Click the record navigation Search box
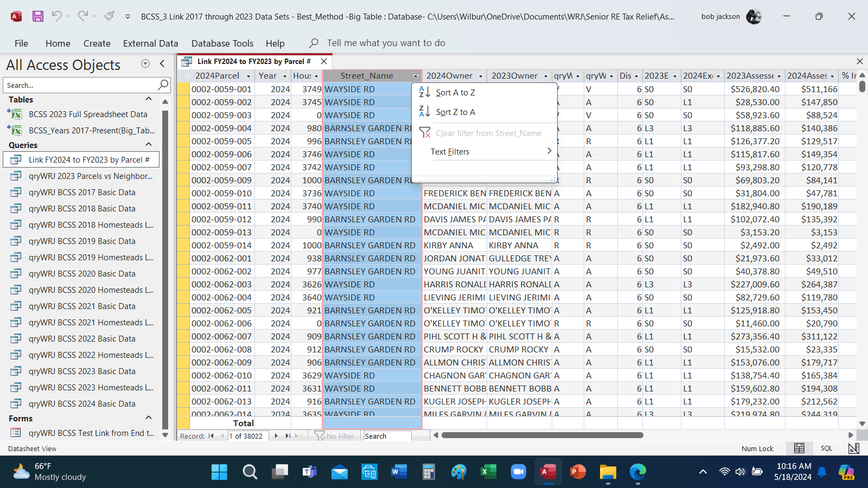The width and height of the screenshot is (868, 488). (387, 436)
